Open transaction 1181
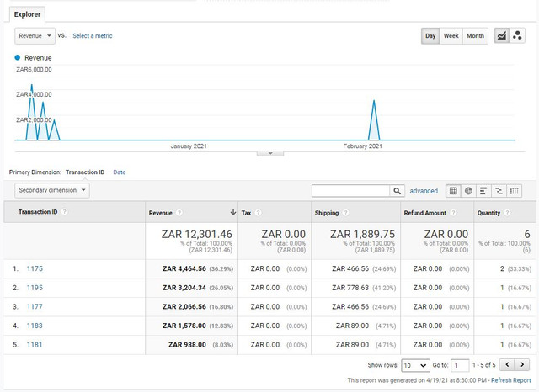 pyautogui.click(x=35, y=344)
